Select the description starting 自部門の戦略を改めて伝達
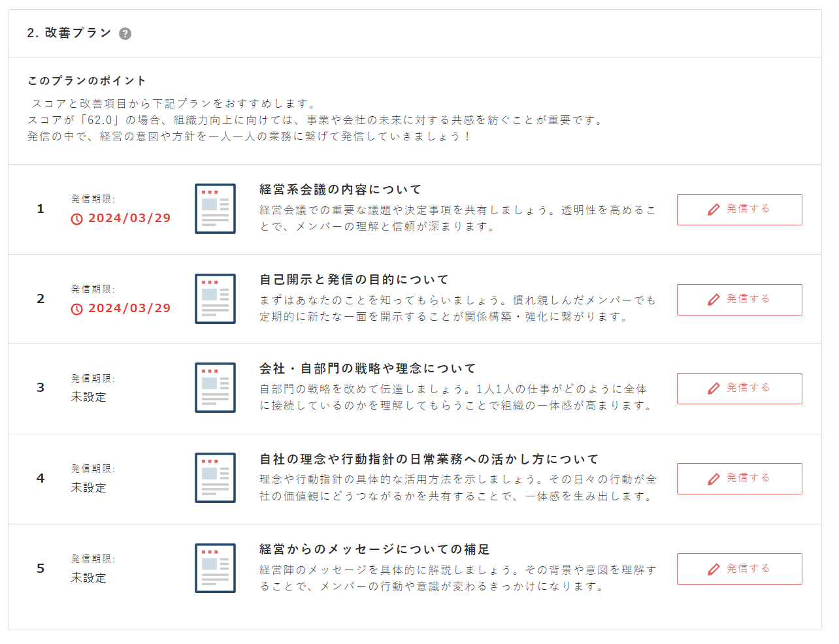The image size is (839, 644). [x=455, y=397]
